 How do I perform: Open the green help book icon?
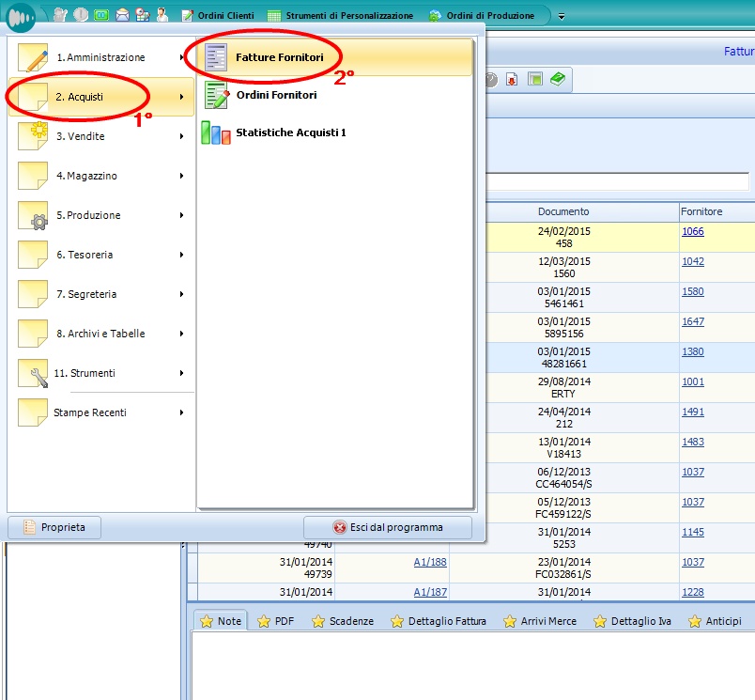pos(559,80)
